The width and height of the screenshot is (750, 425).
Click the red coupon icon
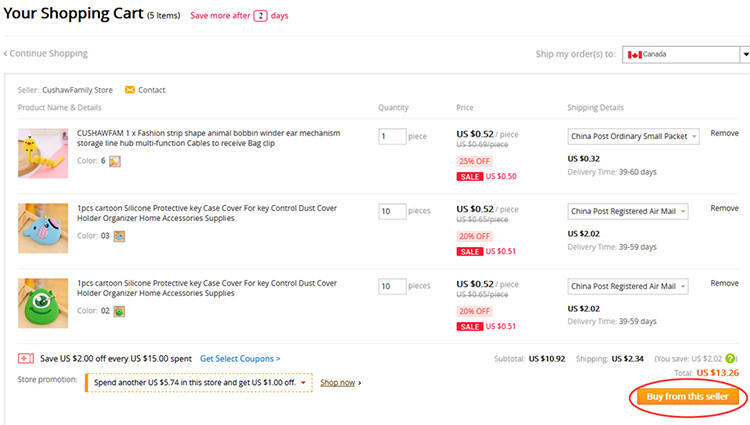(x=26, y=358)
